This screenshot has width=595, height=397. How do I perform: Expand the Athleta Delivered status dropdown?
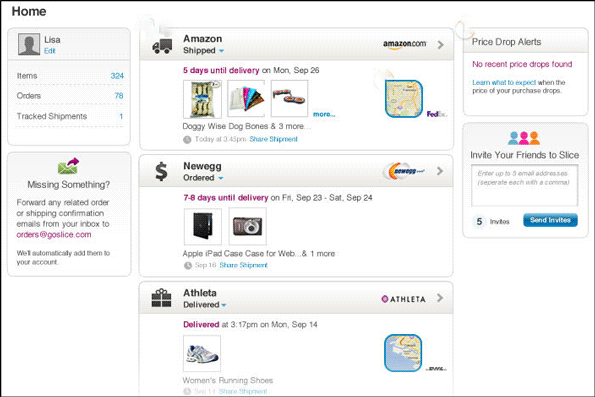pos(224,305)
